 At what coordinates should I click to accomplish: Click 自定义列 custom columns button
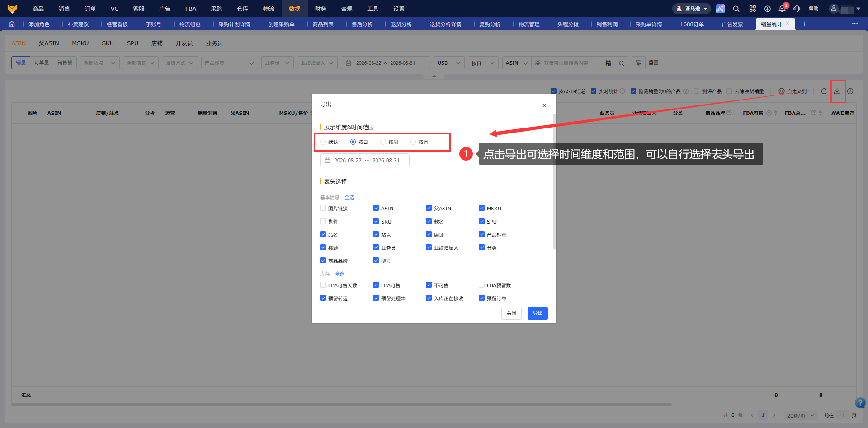(793, 91)
